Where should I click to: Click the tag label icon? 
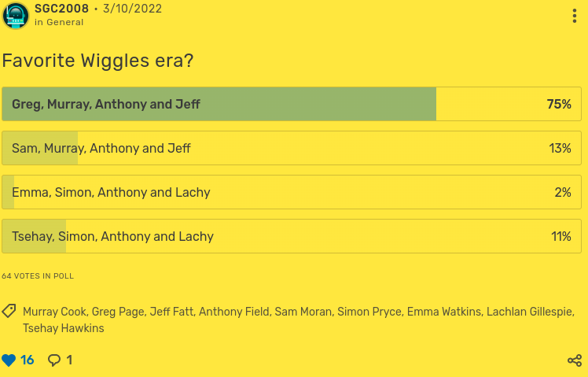click(x=9, y=311)
